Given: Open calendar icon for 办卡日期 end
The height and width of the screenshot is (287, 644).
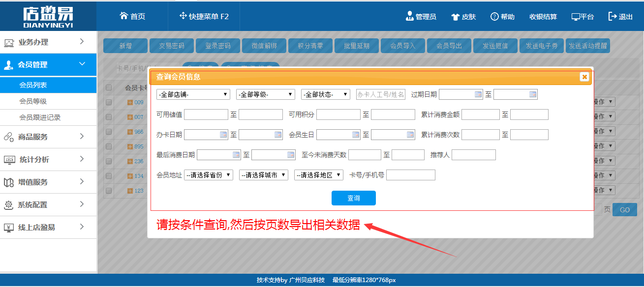Looking at the screenshot, I should coord(278,135).
